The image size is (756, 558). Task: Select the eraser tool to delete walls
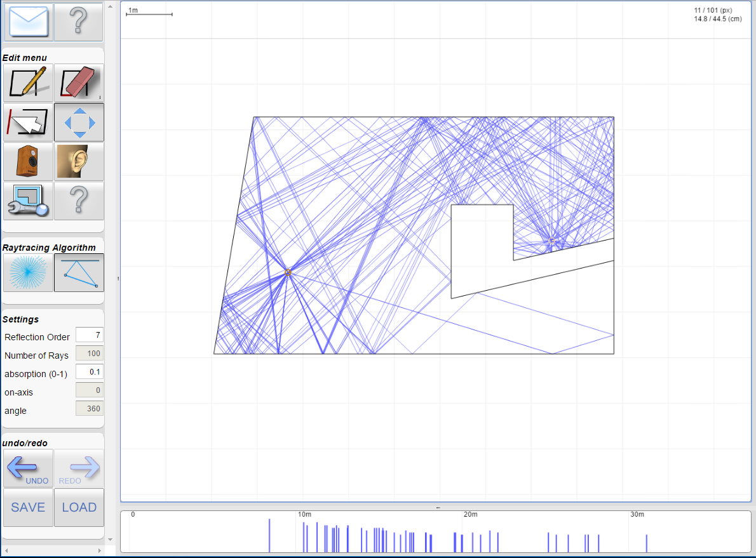[x=79, y=83]
